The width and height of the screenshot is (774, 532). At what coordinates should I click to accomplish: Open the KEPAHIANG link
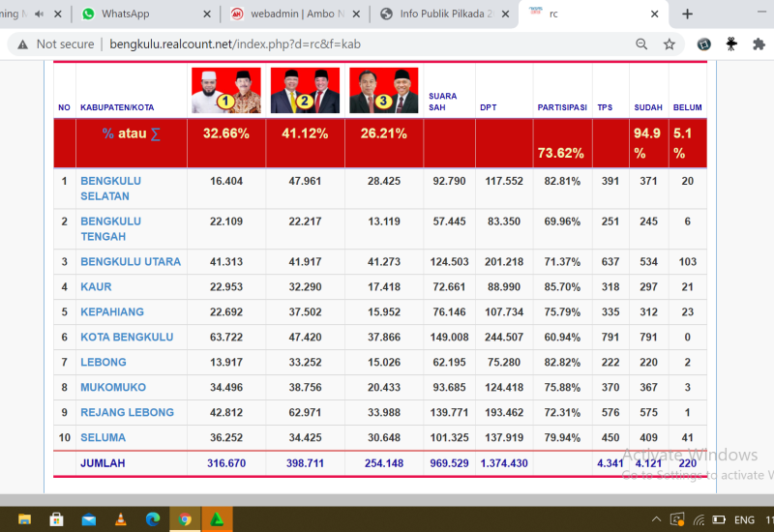[112, 311]
